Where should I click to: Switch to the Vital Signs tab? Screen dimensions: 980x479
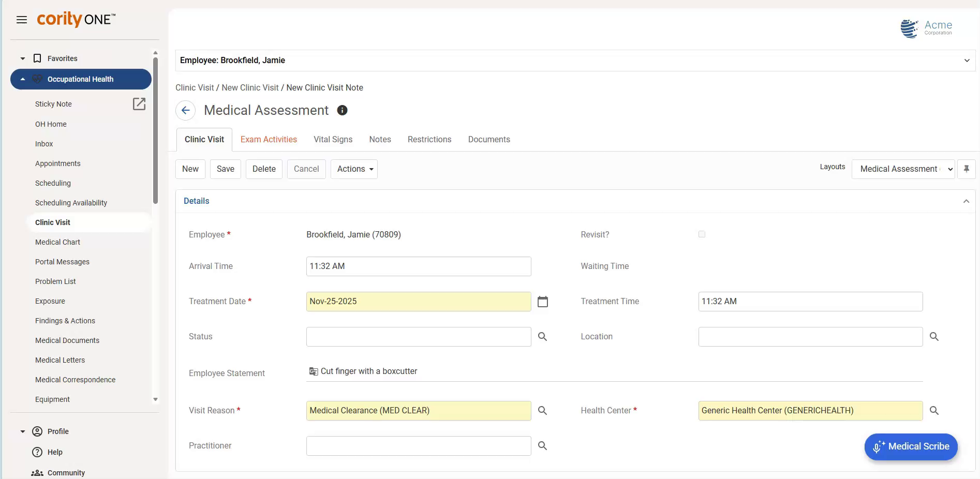point(333,139)
